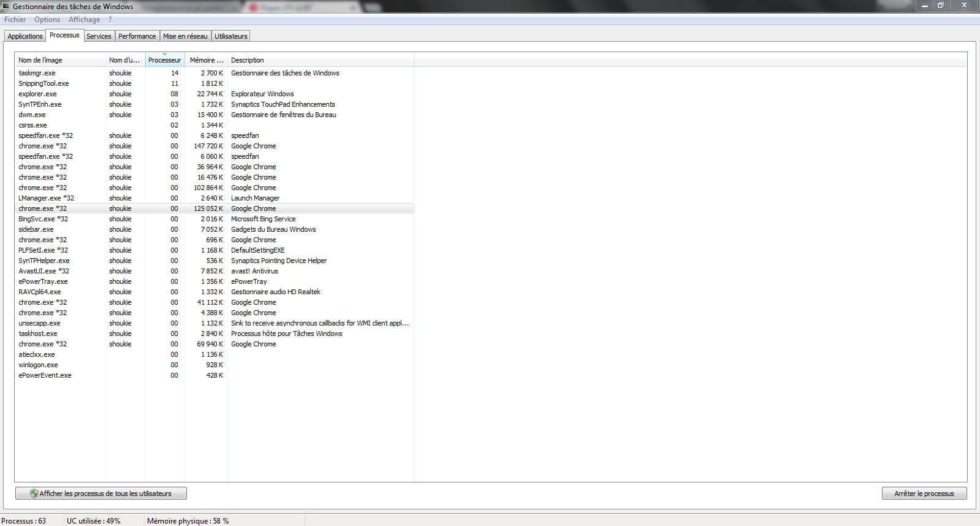Screen dimensions: 980x526
Task: Open the Affichage menu
Action: [84, 20]
